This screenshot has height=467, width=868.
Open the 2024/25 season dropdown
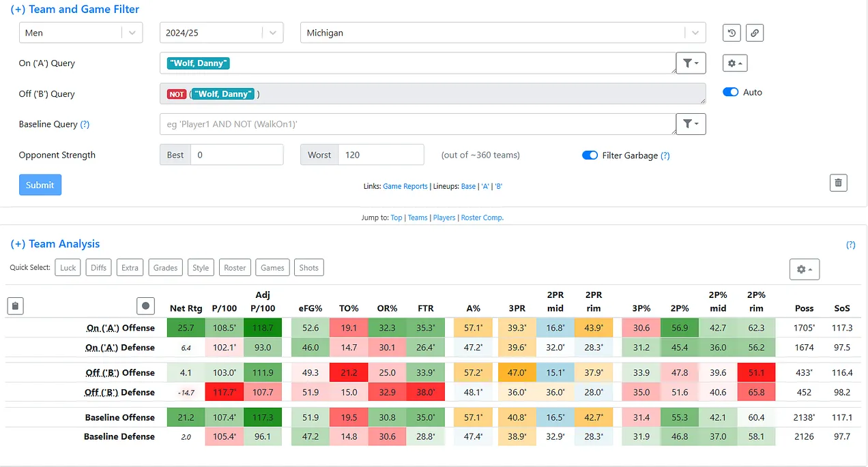[x=272, y=33]
